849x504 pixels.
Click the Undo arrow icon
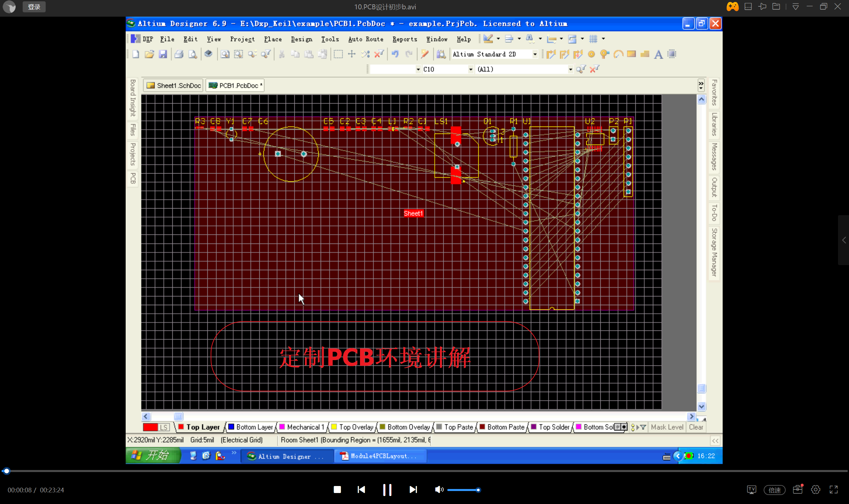(x=395, y=54)
